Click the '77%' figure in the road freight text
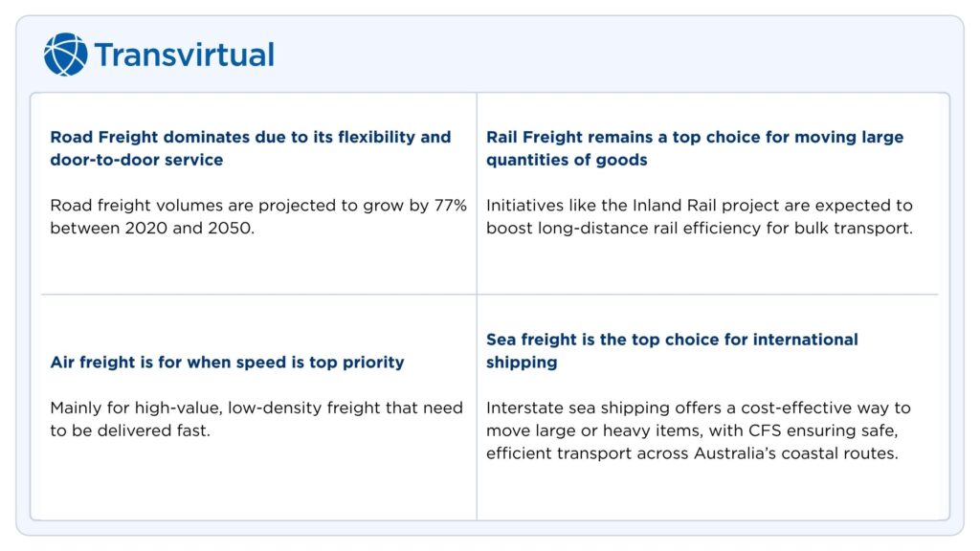 coord(449,206)
